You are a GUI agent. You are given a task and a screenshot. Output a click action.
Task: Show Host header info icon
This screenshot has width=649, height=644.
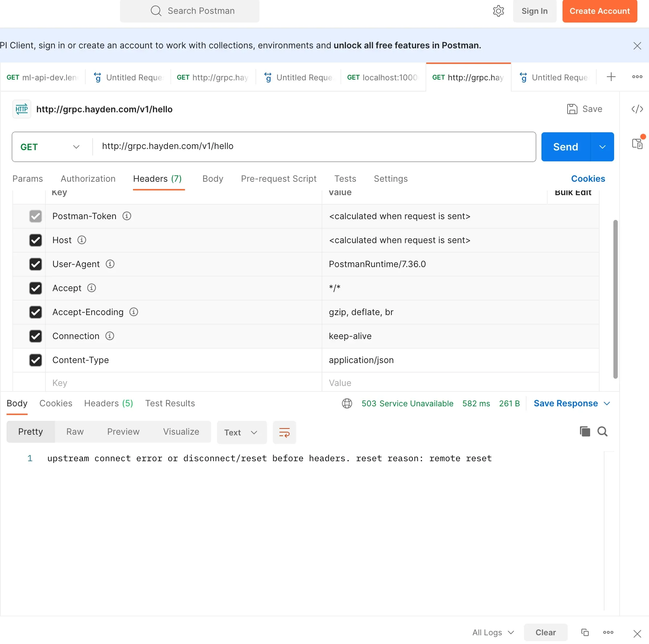click(82, 240)
